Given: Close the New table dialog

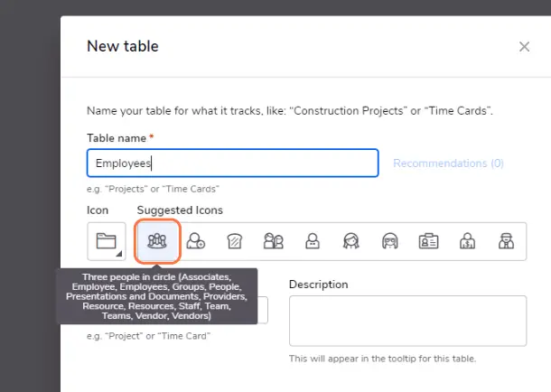Looking at the screenshot, I should 524,46.
